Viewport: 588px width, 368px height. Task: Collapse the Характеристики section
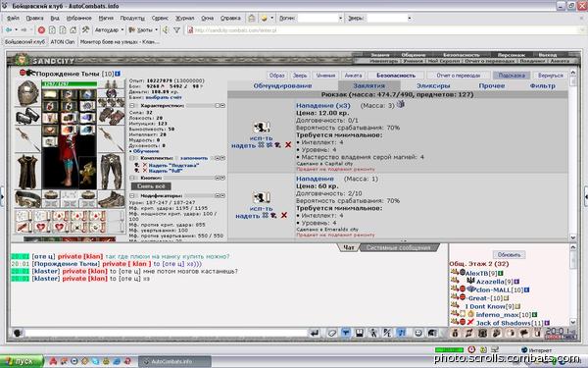tap(132, 106)
